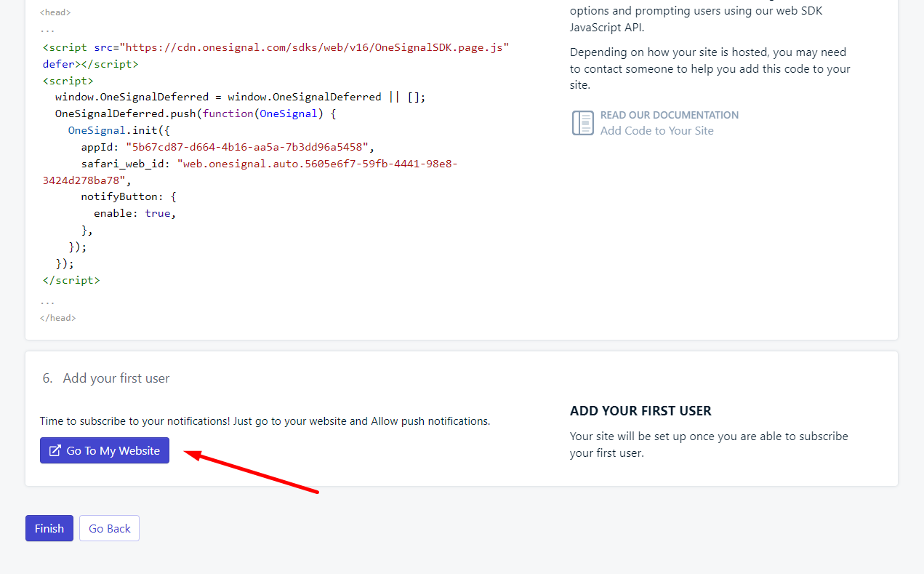Click the safari_web_id value string
Viewport: 924px width, 574px height.
click(250, 172)
